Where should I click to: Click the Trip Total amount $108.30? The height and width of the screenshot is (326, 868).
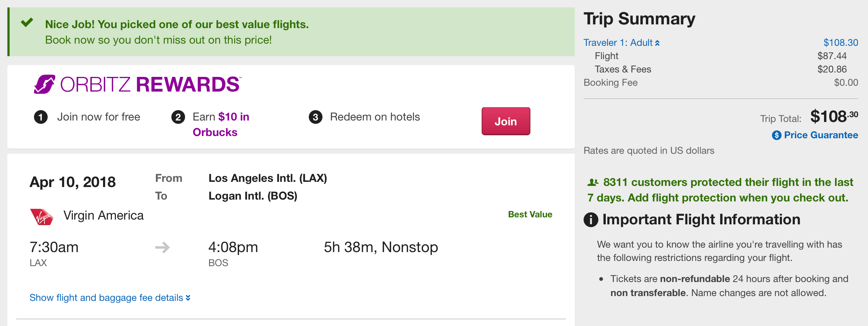point(834,117)
